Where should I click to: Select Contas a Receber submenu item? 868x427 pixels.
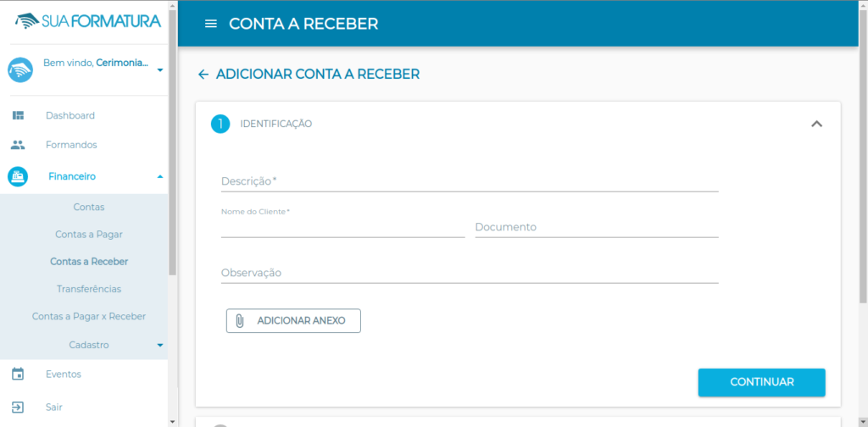(x=89, y=262)
